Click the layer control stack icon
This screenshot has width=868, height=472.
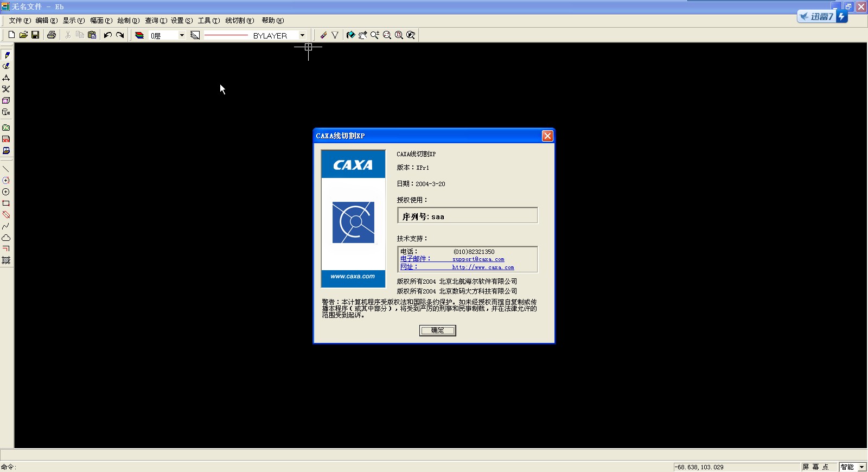pyautogui.click(x=139, y=35)
